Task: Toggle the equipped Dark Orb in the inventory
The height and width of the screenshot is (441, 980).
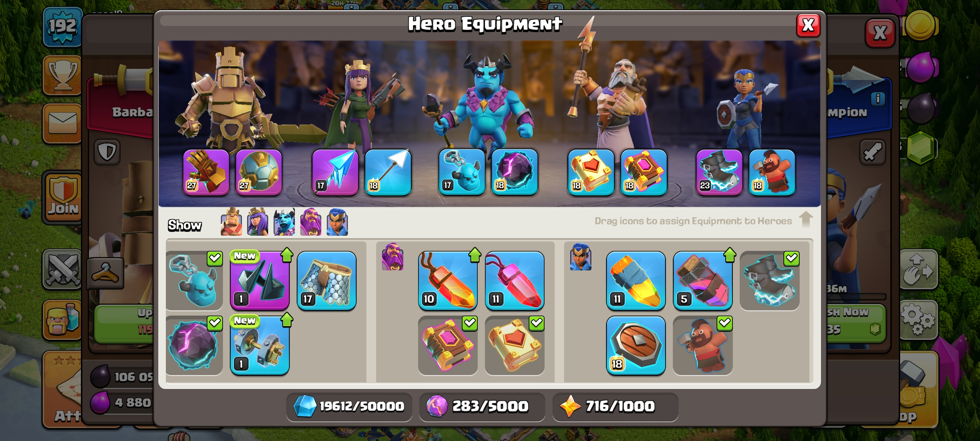Action: [x=194, y=346]
